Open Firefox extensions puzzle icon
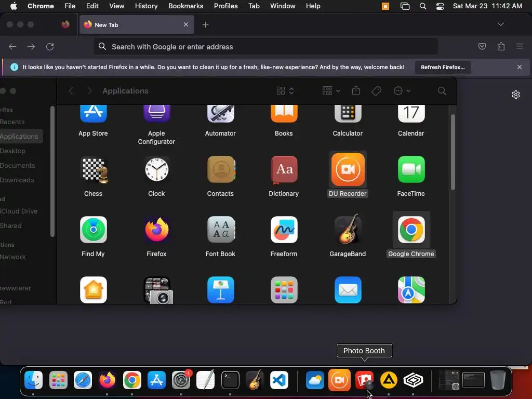The height and width of the screenshot is (399, 532). [x=501, y=46]
